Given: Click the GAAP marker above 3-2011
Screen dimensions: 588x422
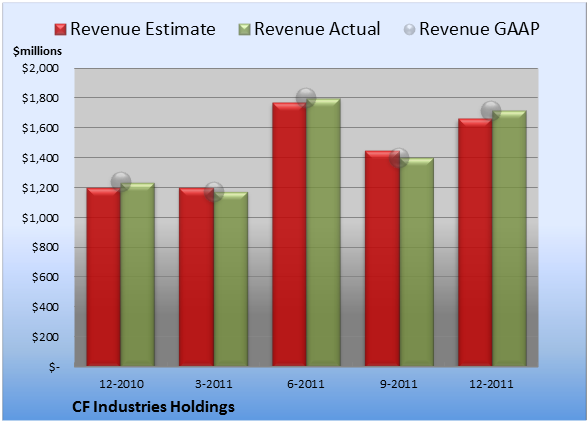Looking at the screenshot, I should point(214,192).
